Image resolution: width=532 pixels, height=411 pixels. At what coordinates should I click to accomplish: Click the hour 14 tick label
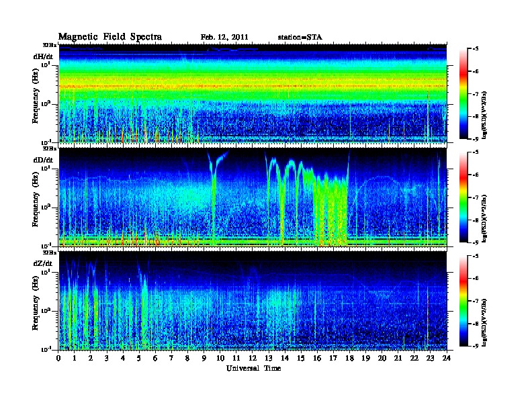pos(285,358)
